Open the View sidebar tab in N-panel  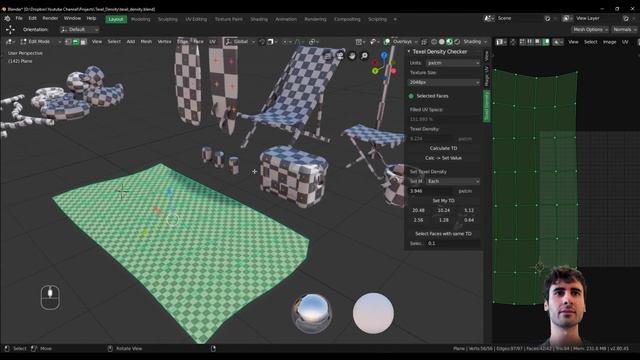point(487,56)
